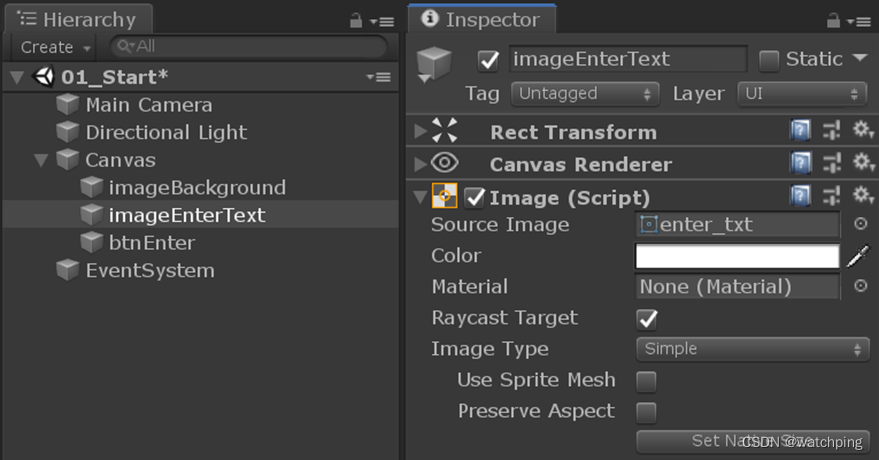Viewport: 879px width, 460px height.
Task: Switch to the Inspector tab
Action: (483, 19)
